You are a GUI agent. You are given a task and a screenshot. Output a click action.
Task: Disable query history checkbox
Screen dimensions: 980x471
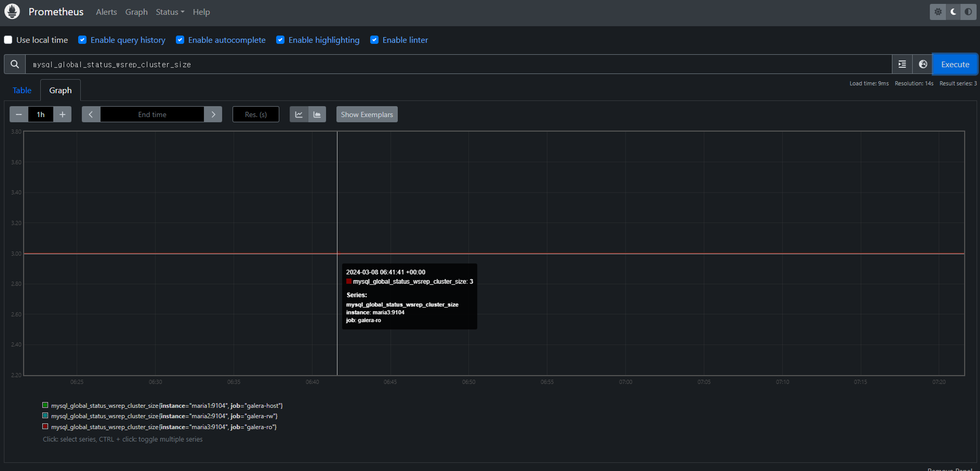[x=82, y=40]
